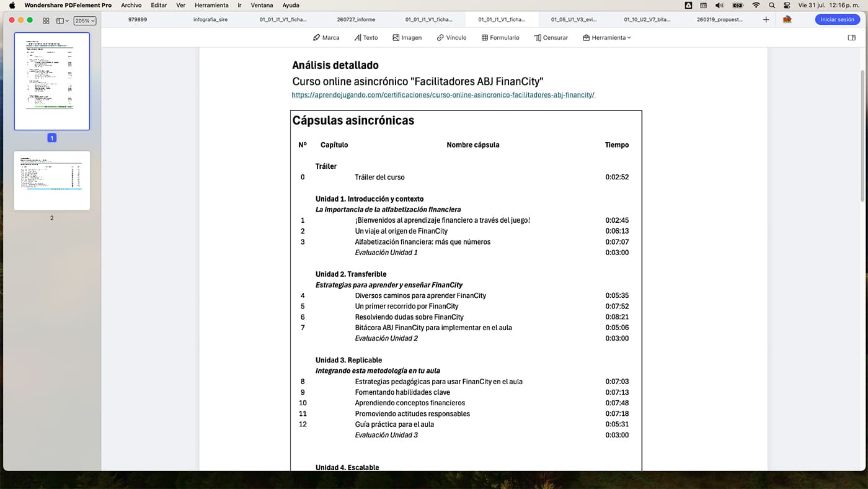
Task: Open the keyboard input menu bar icon
Action: click(x=704, y=5)
